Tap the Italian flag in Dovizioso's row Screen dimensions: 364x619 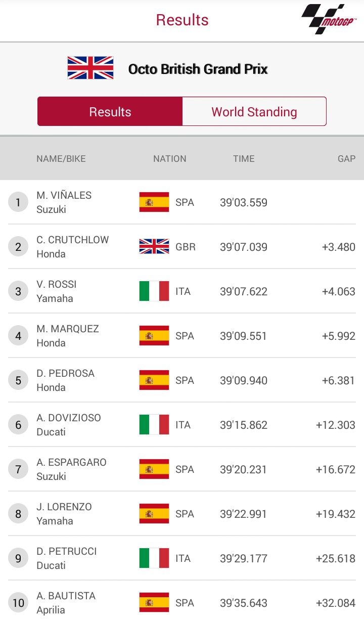pyautogui.click(x=154, y=425)
